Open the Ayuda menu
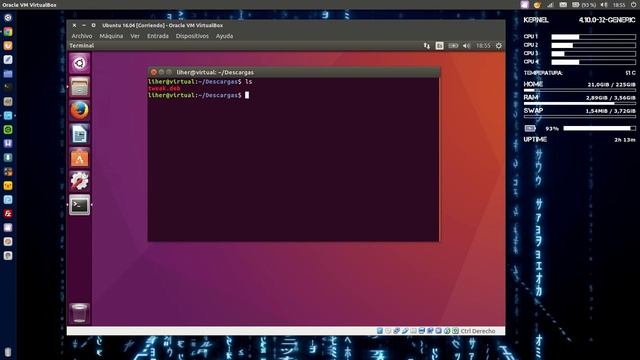Screen dimensions: 640x360 point(224,36)
